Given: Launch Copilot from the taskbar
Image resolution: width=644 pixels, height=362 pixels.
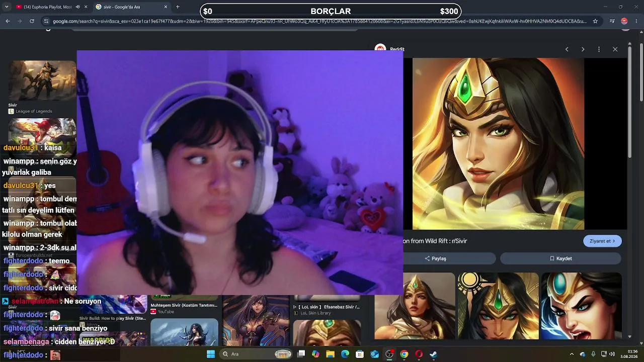Looking at the screenshot, I should pyautogui.click(x=315, y=354).
